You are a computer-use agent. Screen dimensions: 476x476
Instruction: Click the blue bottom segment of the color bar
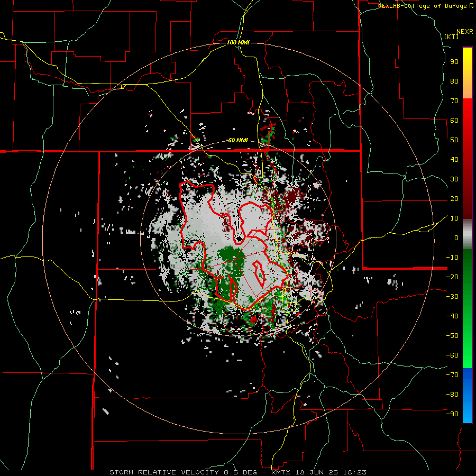(467, 396)
